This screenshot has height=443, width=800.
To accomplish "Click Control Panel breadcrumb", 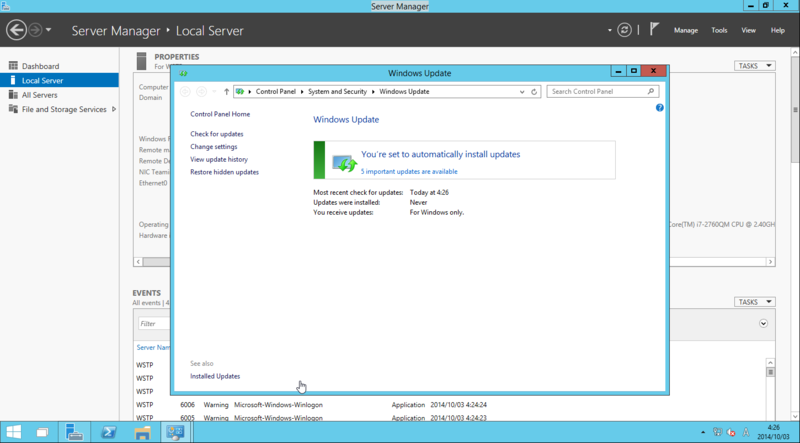I will [276, 92].
